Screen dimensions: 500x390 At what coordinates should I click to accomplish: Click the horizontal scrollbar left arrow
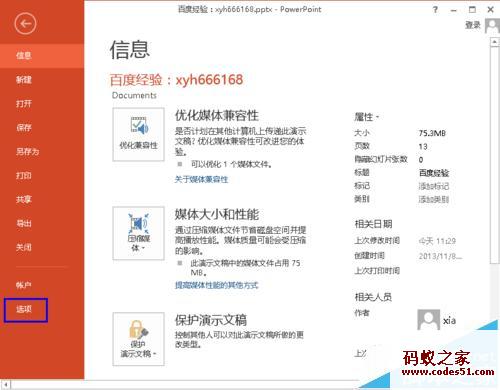[6, 385]
